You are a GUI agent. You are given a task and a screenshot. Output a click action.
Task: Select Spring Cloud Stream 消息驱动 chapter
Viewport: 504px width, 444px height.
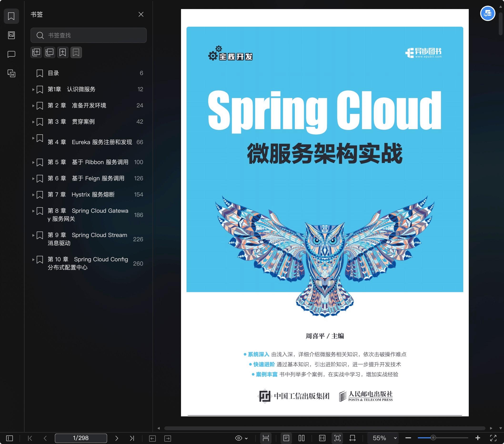click(x=88, y=239)
